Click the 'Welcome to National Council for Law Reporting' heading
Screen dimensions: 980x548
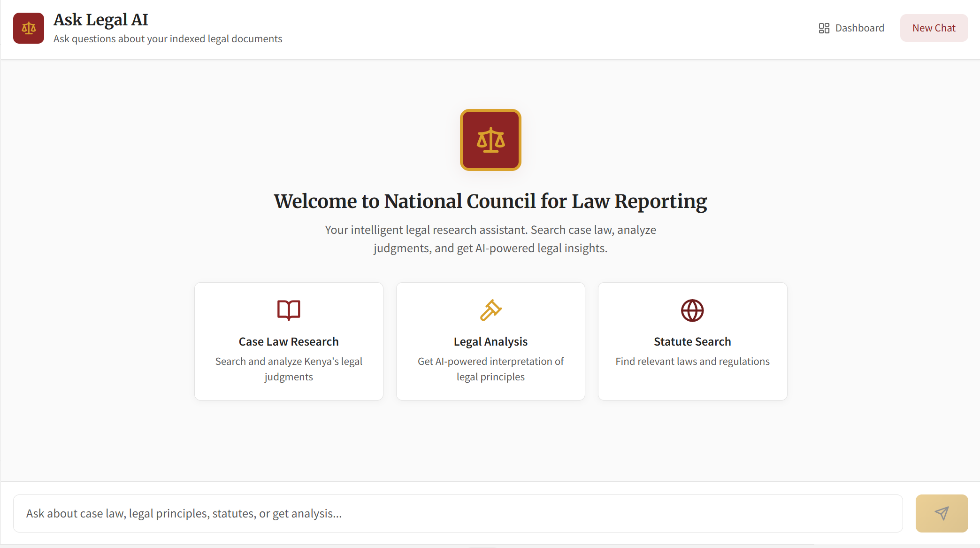pos(490,201)
